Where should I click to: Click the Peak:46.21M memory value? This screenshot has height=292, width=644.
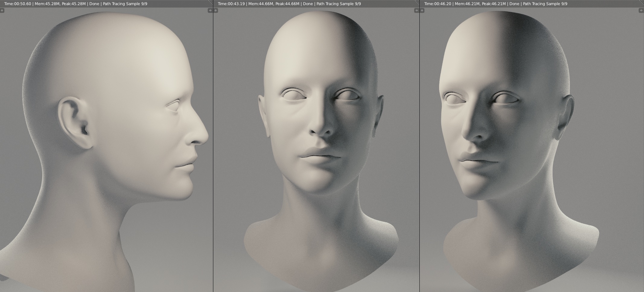494,4
